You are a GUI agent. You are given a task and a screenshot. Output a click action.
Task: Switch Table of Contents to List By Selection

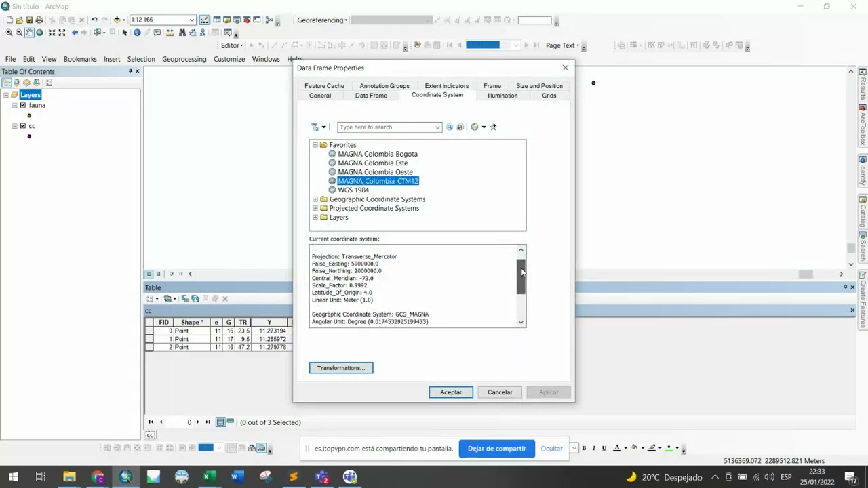(x=37, y=83)
